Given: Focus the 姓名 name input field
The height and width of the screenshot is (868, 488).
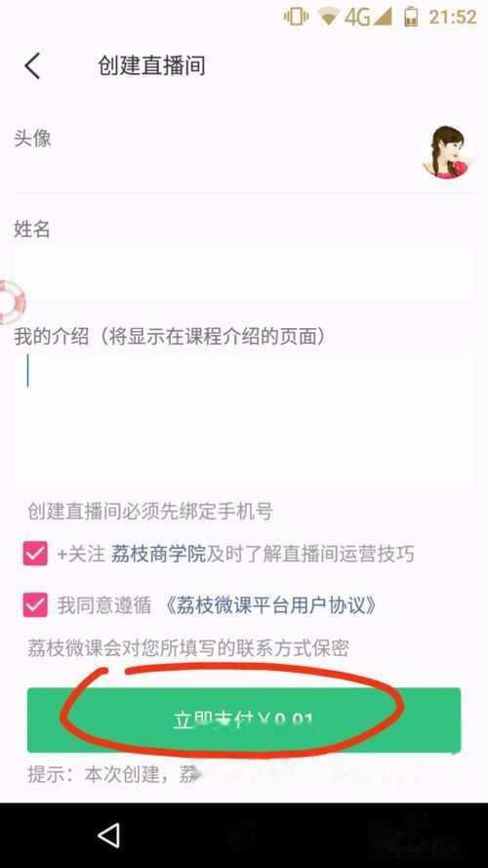Looking at the screenshot, I should point(244,274).
